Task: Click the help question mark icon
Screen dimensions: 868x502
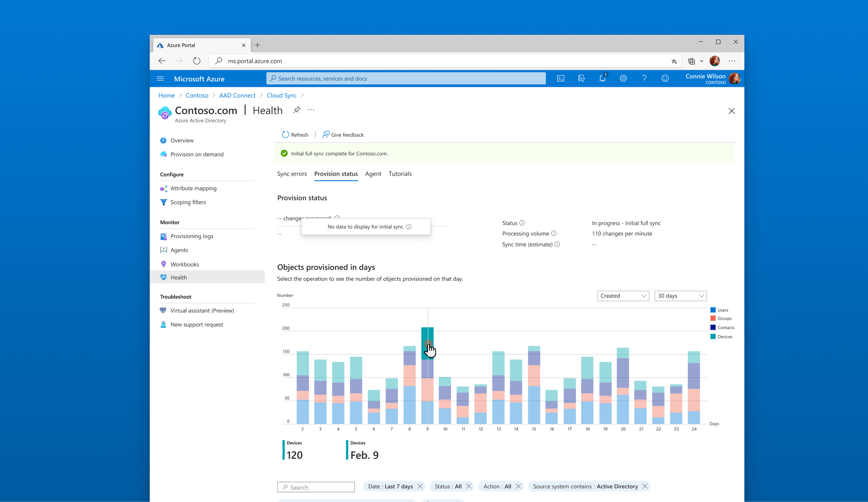Action: (644, 78)
